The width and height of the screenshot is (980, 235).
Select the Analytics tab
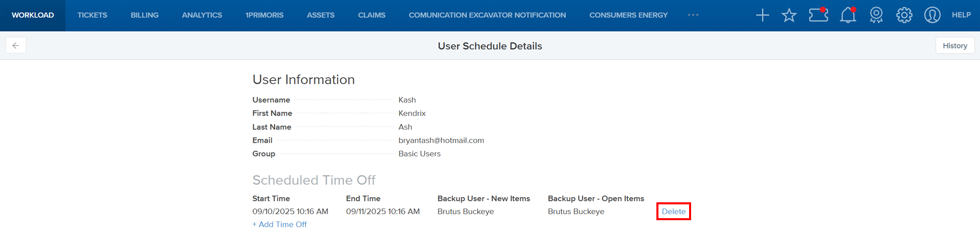click(202, 15)
